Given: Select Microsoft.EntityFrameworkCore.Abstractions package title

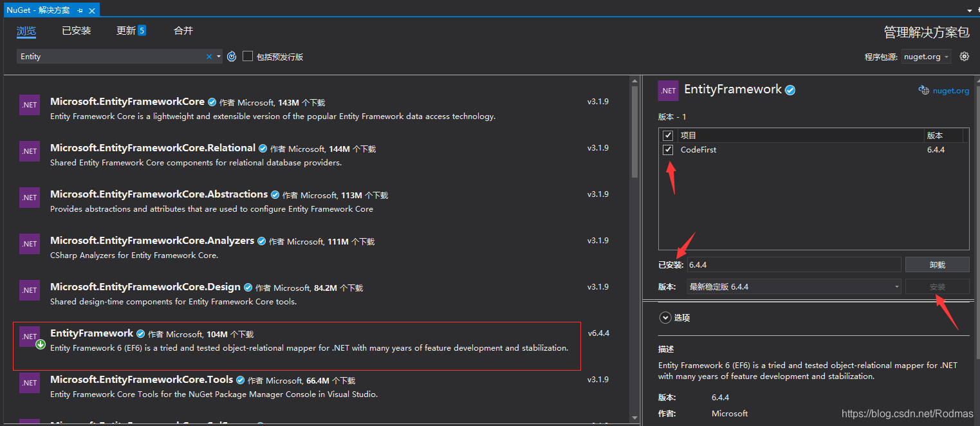Looking at the screenshot, I should click(x=159, y=194).
